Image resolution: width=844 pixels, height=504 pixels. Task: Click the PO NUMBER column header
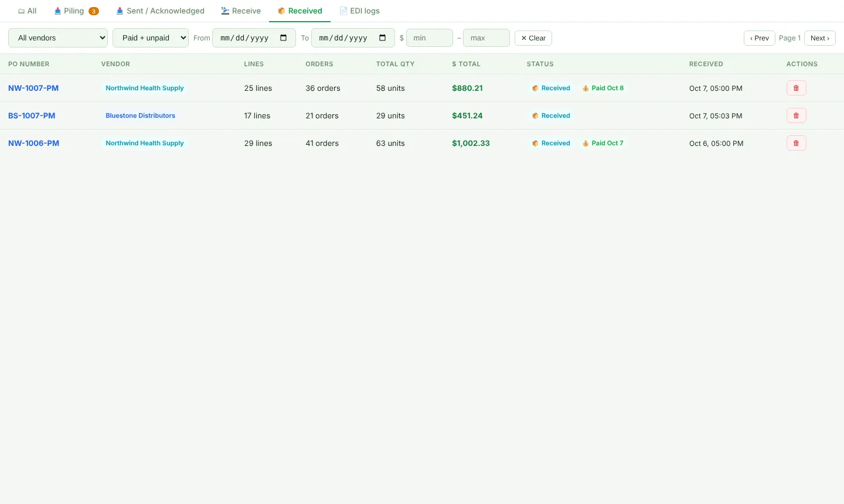(x=29, y=64)
